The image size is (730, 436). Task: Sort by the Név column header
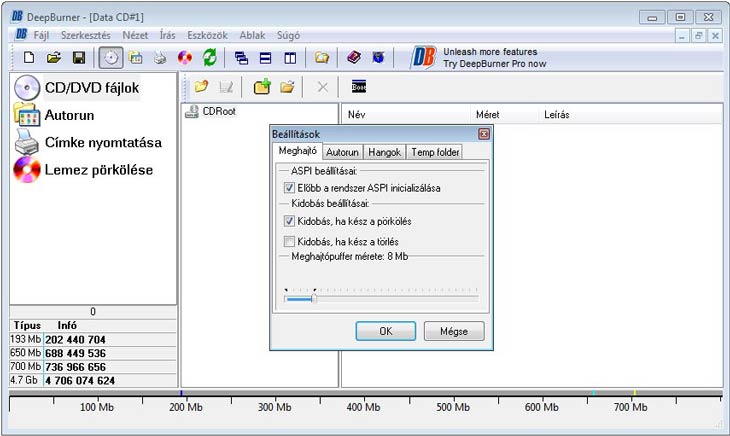click(406, 114)
